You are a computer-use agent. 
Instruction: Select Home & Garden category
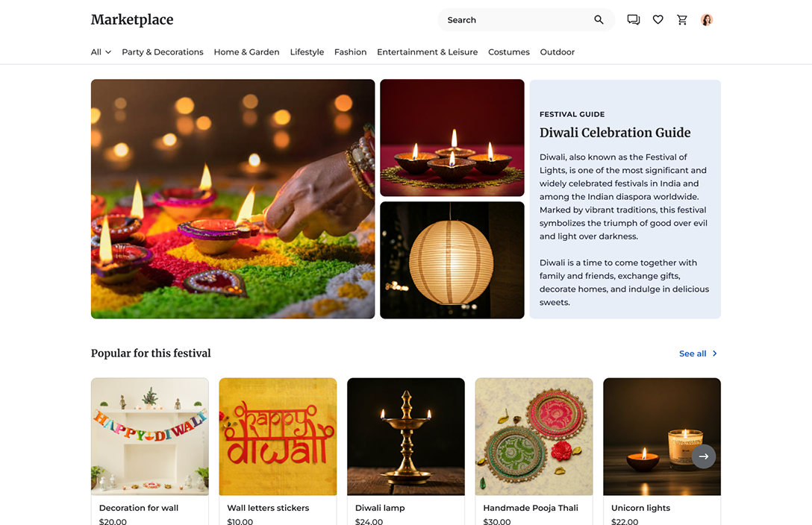click(246, 51)
